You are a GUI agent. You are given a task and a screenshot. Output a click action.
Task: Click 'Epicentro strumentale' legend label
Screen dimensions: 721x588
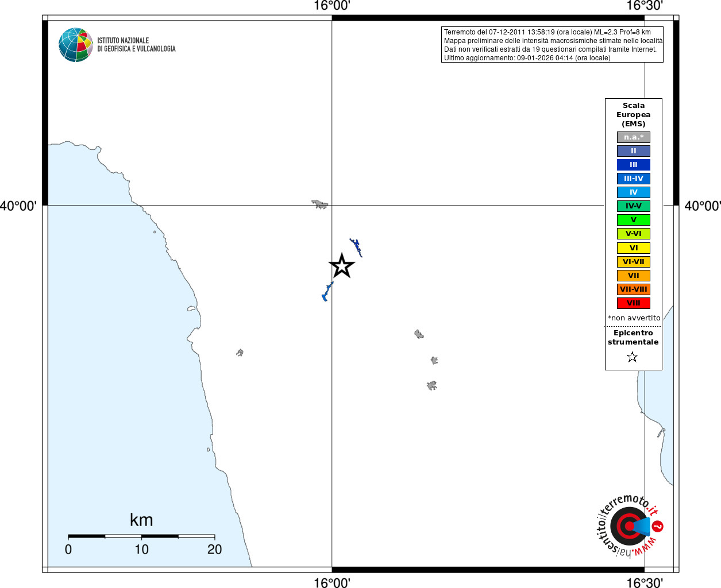coord(633,338)
